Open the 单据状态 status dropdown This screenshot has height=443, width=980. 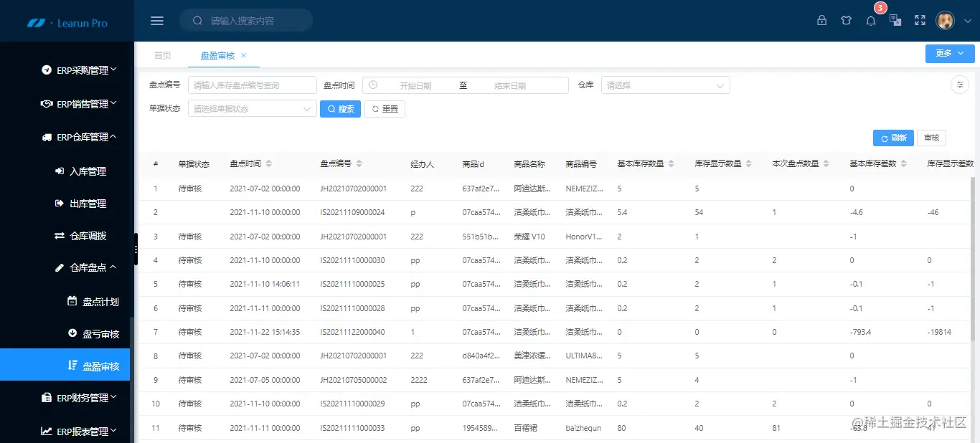pyautogui.click(x=251, y=108)
